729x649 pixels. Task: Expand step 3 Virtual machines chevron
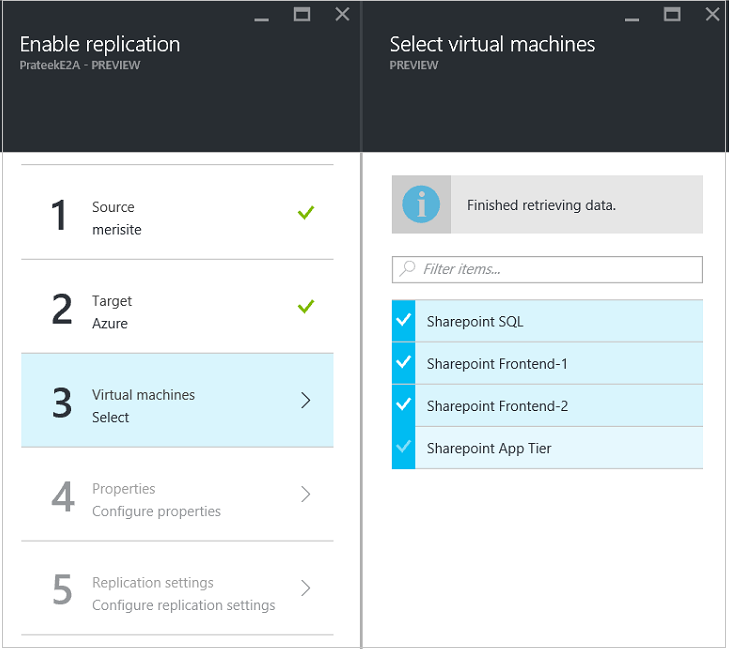(x=306, y=400)
